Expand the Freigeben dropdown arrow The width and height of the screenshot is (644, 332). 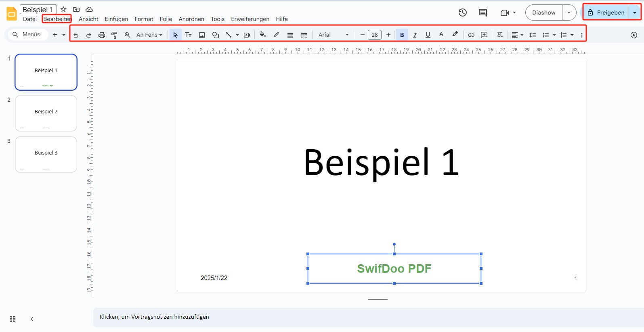tap(635, 13)
